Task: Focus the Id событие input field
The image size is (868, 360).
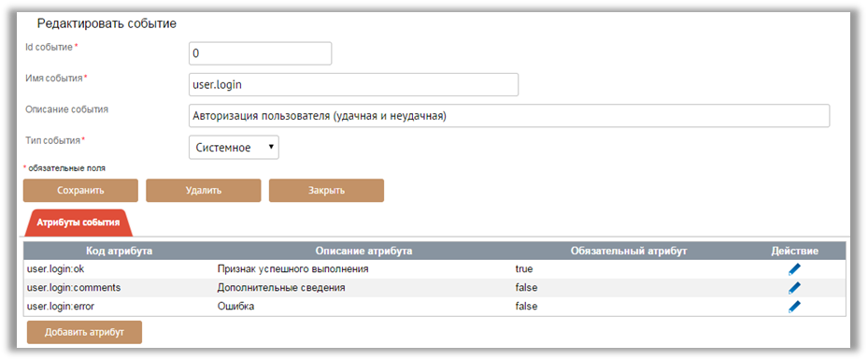Action: point(260,53)
